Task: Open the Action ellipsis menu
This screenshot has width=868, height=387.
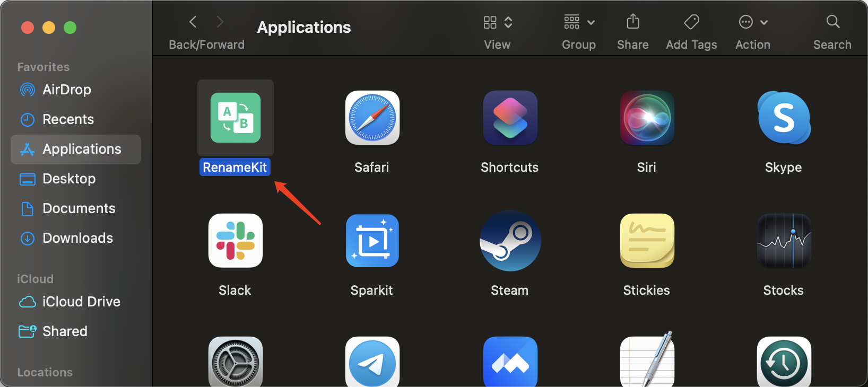Action: point(753,22)
